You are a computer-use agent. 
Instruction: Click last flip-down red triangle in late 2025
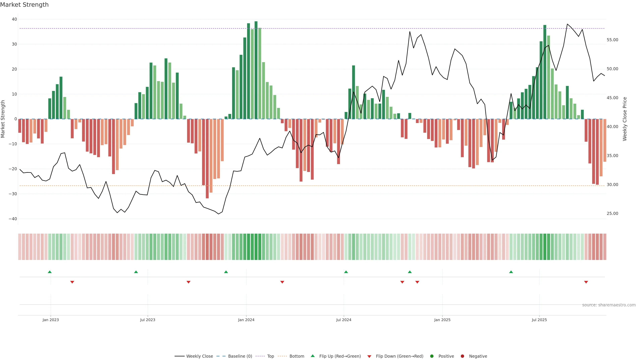tap(586, 282)
